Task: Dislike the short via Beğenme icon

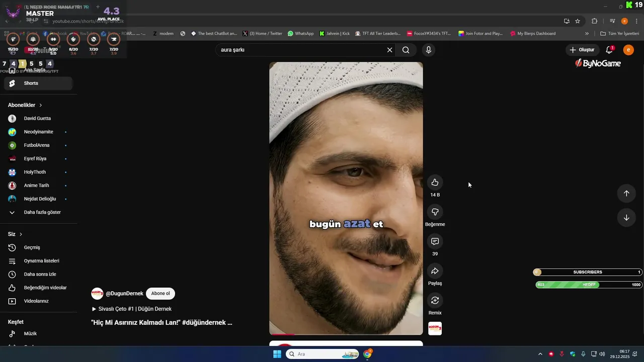Action: pyautogui.click(x=435, y=212)
